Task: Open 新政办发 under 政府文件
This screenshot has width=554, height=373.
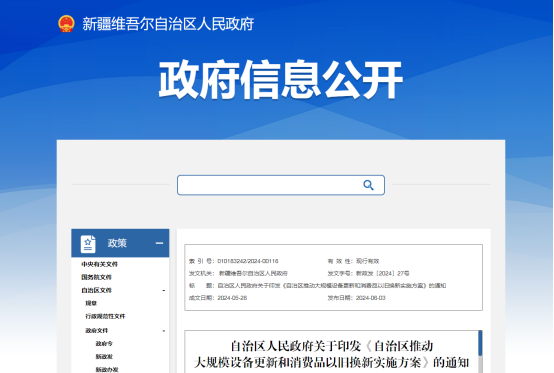Action: click(107, 369)
